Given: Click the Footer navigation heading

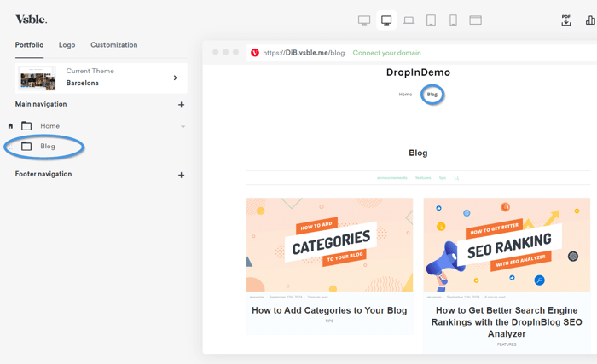Looking at the screenshot, I should [x=43, y=174].
